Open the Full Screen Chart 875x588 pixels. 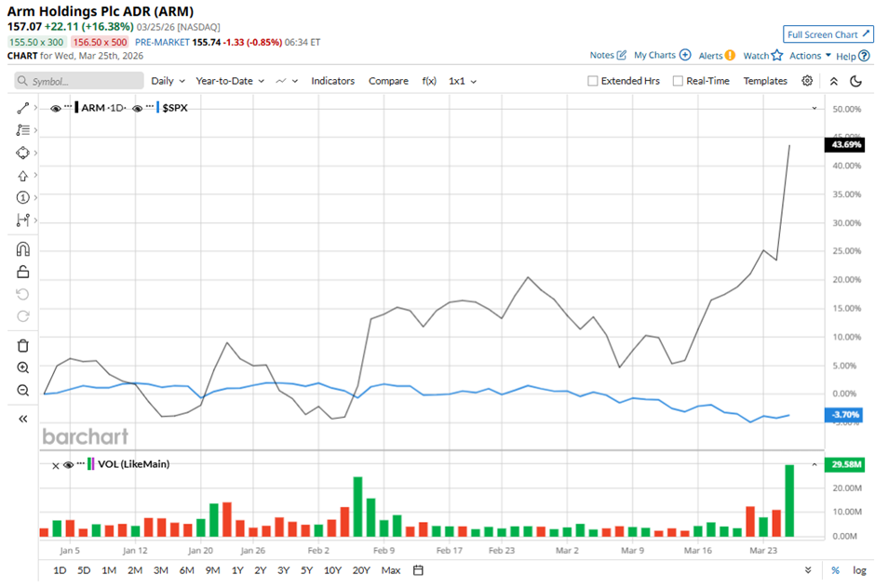pos(828,34)
